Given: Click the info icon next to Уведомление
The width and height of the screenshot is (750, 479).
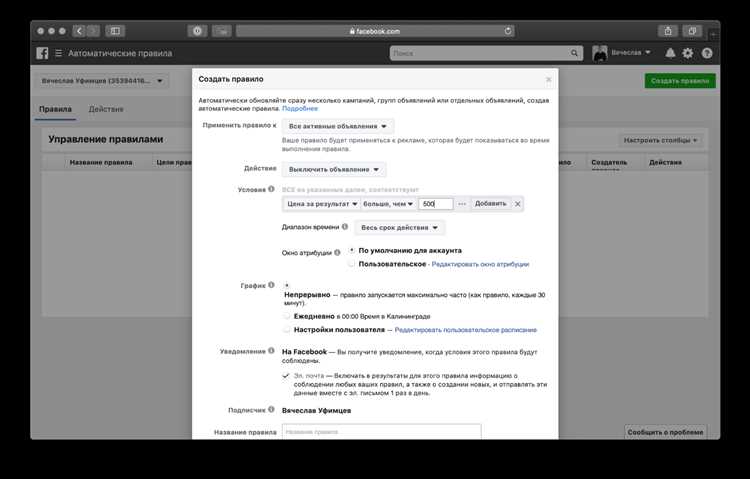Looking at the screenshot, I should pos(271,351).
